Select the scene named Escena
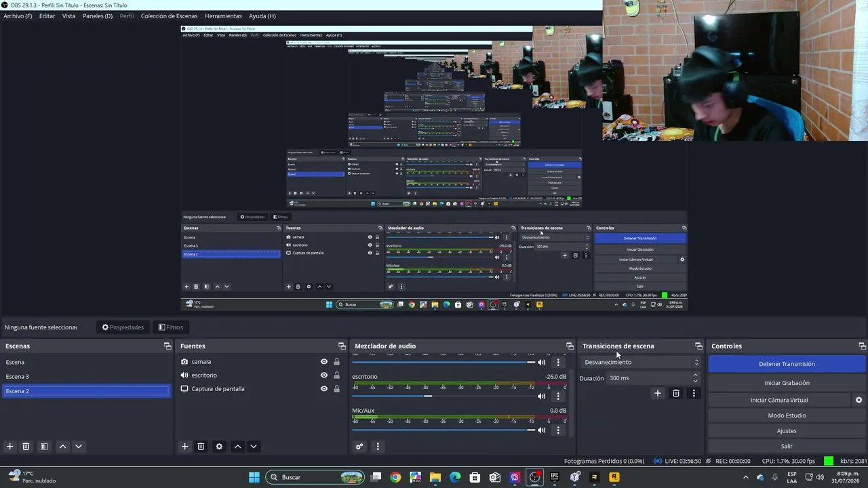The width and height of the screenshot is (868, 488). point(85,362)
